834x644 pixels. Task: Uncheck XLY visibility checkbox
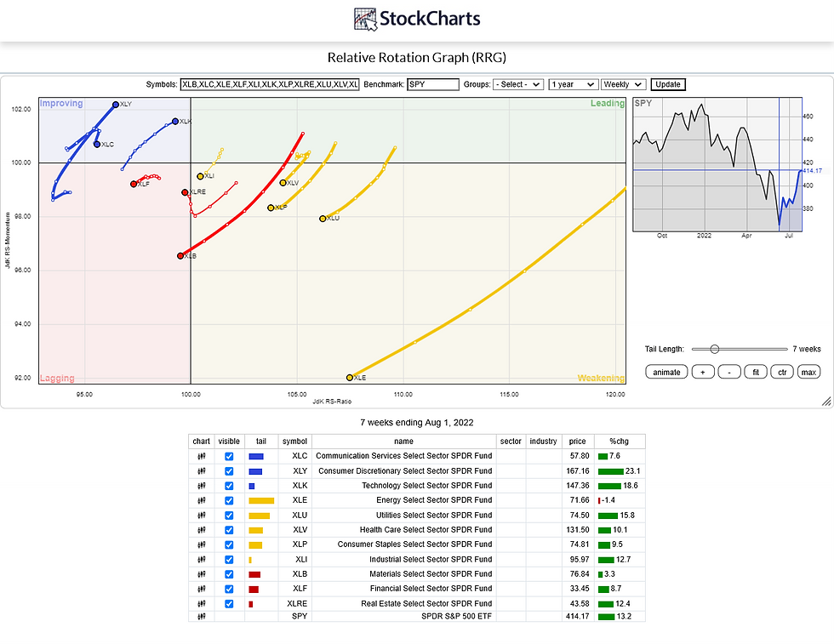coord(229,471)
